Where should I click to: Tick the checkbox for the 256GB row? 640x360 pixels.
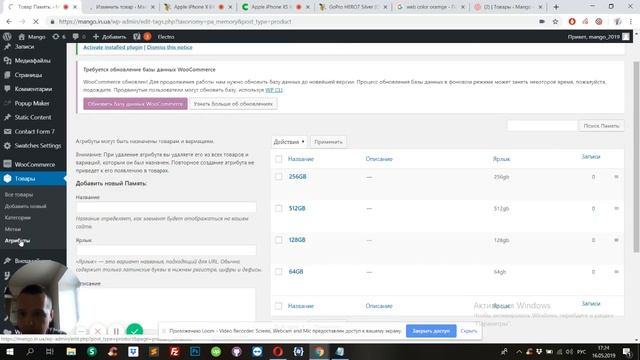click(278, 177)
